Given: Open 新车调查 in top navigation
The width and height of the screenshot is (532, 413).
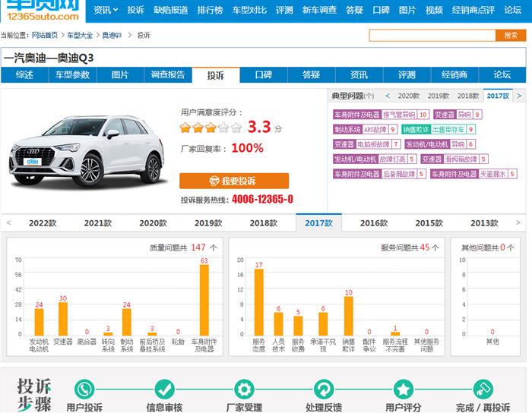Looking at the screenshot, I should tap(319, 10).
